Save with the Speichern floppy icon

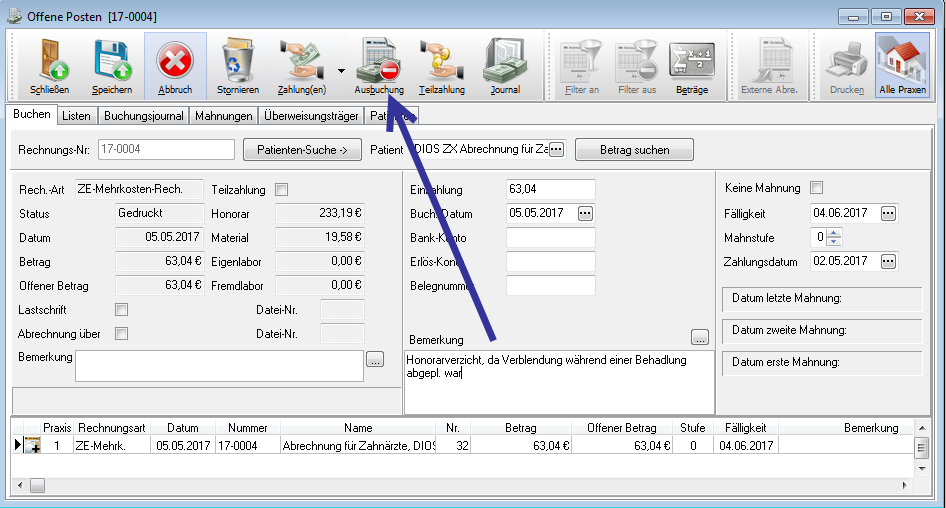[x=112, y=66]
